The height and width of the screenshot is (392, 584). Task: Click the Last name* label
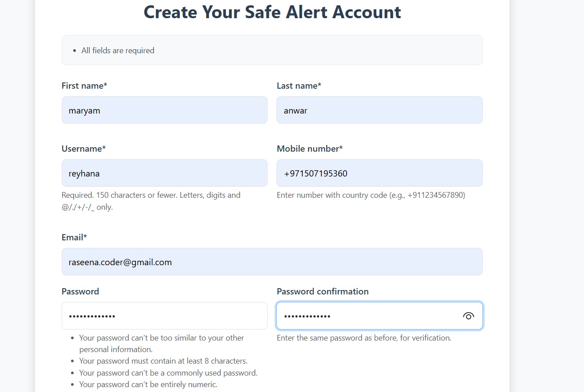(299, 86)
